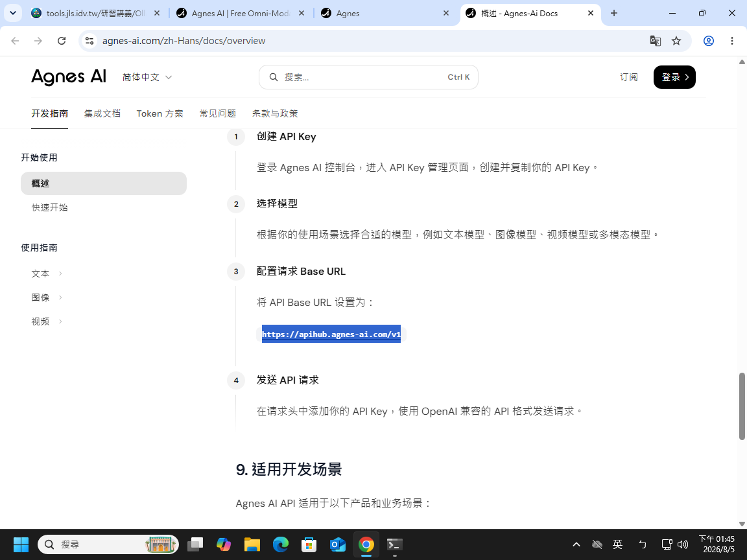Open the Token 方案 tab
This screenshot has height=560, width=747.
point(160,113)
